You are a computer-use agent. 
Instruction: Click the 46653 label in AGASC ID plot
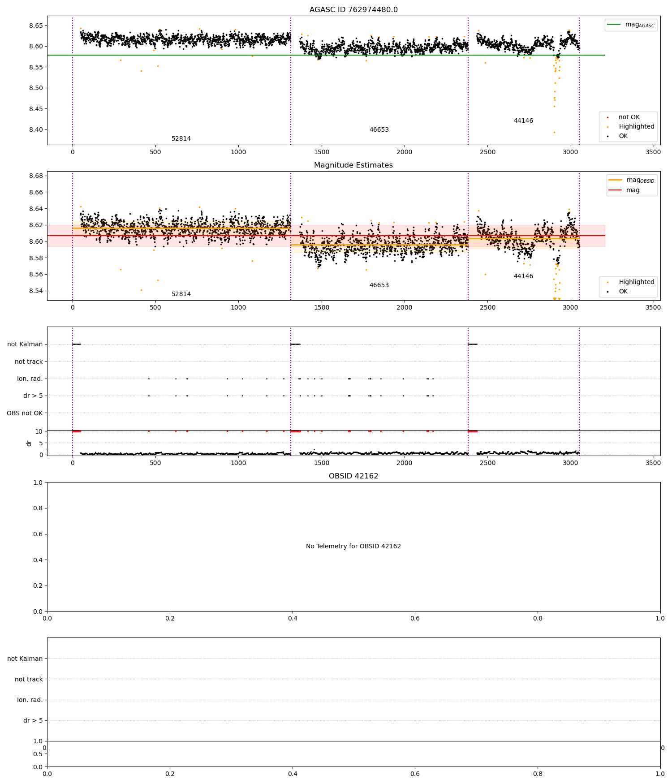[379, 130]
